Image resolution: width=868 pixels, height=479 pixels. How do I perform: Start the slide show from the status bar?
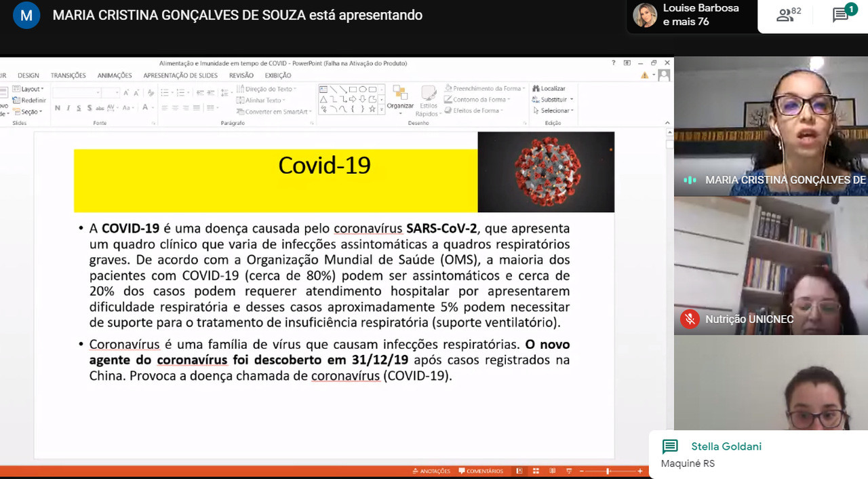pos(568,471)
